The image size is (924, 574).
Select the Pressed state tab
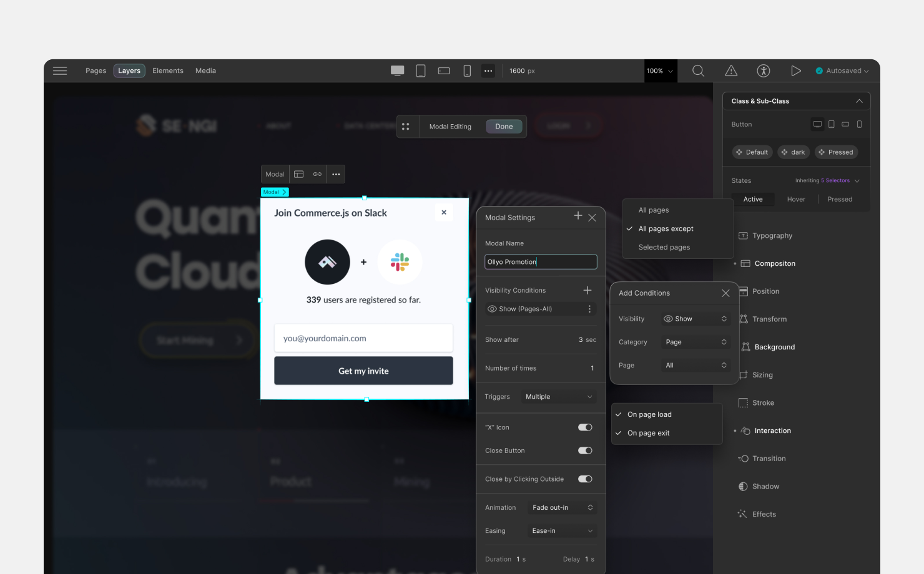tap(840, 199)
